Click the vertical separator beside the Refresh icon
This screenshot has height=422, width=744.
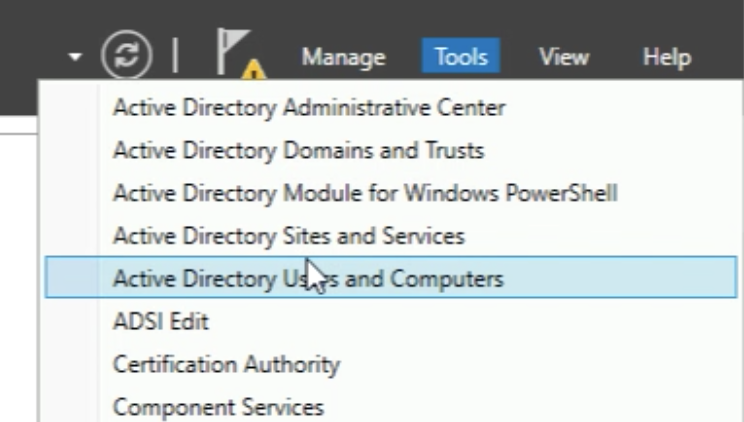pos(176,56)
